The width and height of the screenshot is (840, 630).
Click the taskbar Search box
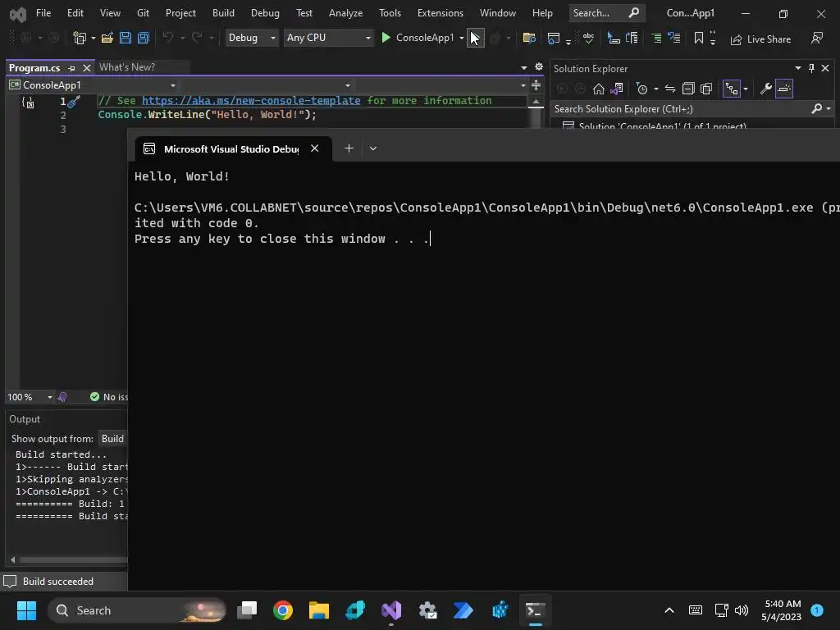coord(137,610)
